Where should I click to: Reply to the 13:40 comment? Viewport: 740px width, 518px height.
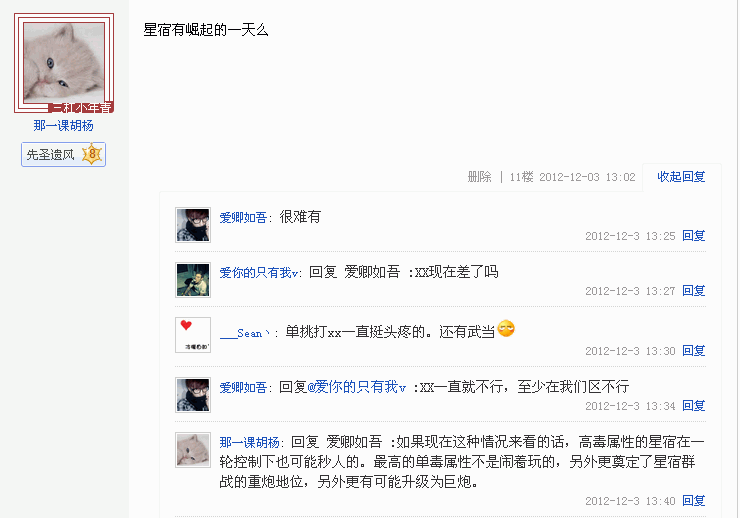693,501
